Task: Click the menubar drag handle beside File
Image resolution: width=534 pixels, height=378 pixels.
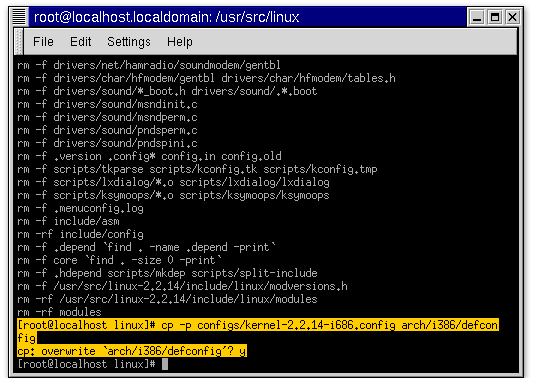Action: pos(19,42)
